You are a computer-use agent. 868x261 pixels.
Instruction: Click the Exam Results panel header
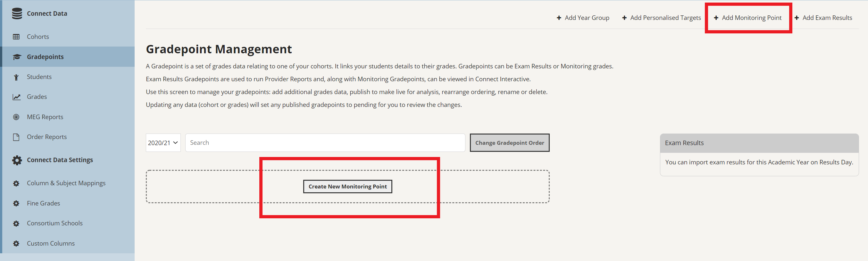point(759,143)
